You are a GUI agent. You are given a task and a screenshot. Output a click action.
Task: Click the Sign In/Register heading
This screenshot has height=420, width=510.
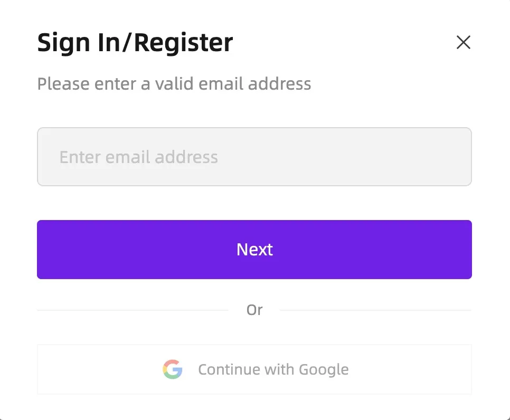tap(135, 42)
